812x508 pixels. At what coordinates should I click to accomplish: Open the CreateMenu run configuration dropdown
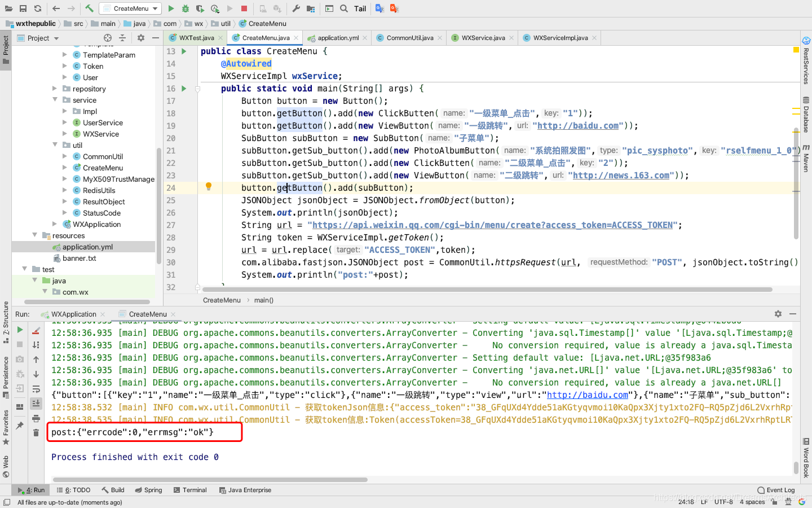point(130,8)
